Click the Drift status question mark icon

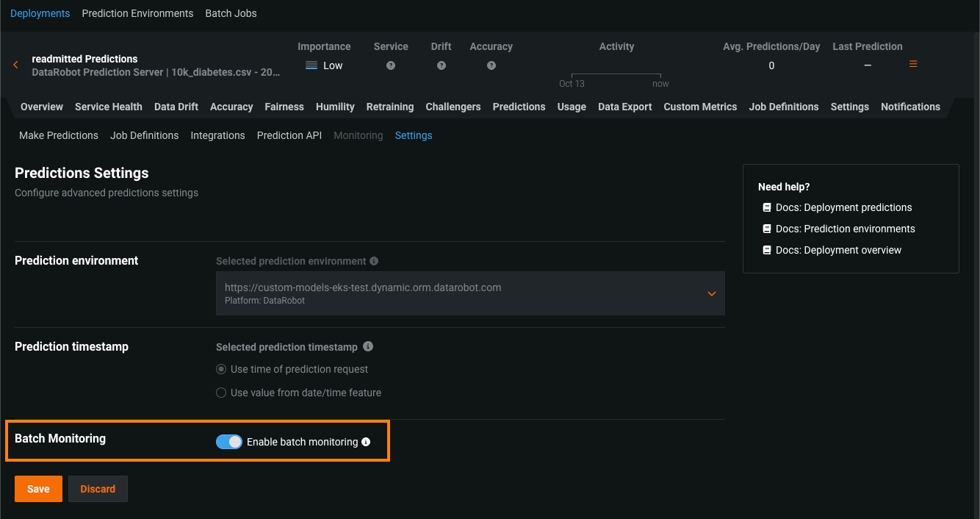[442, 65]
